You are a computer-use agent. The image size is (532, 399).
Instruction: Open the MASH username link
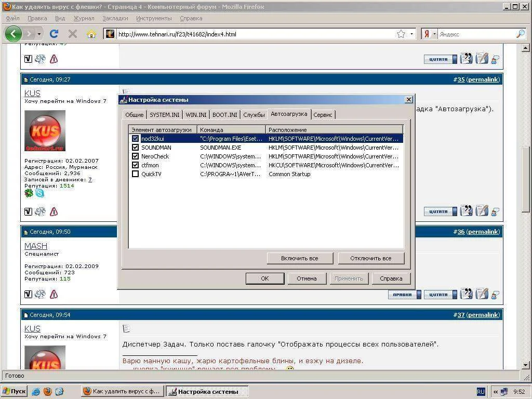point(36,246)
